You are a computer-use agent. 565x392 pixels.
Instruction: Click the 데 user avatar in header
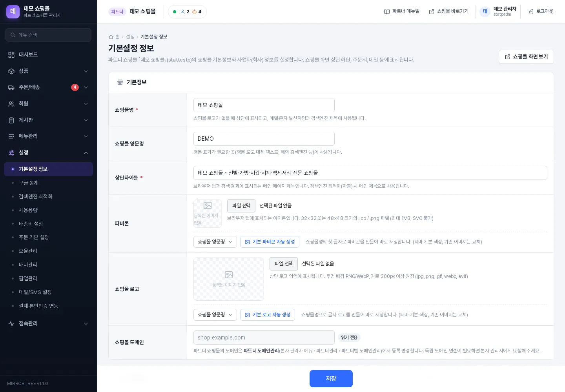pos(485,11)
